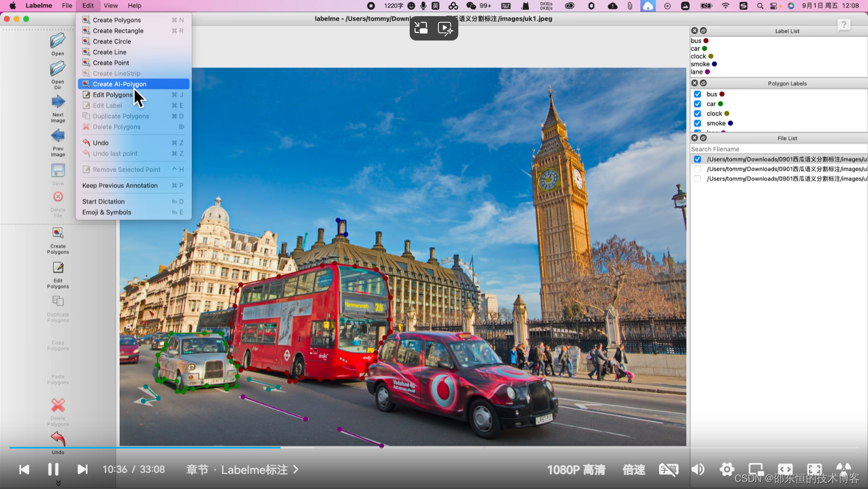Choose Undo in the Edit menu

133,143
